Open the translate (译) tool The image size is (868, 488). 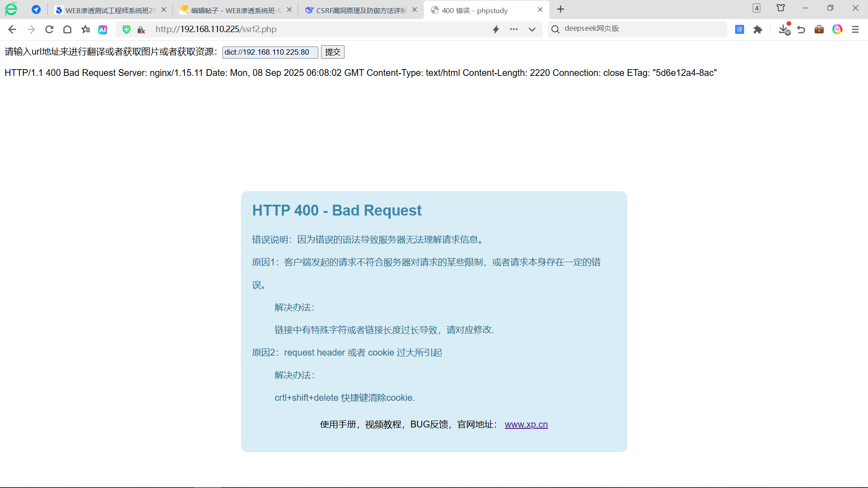pos(740,29)
